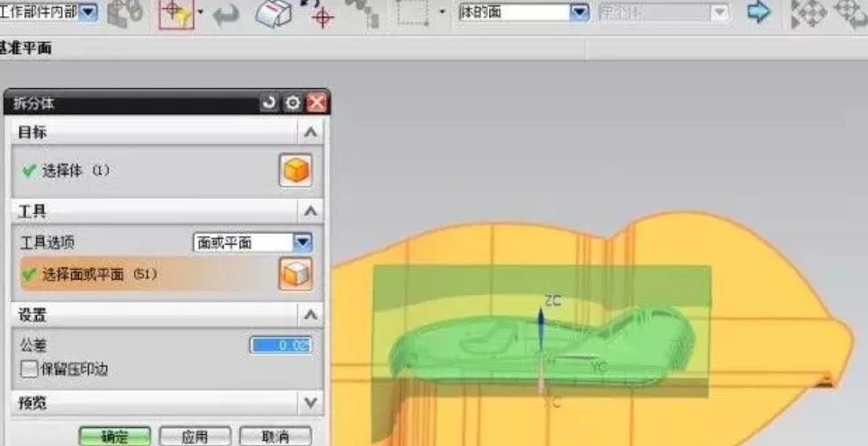This screenshot has width=868, height=446.
Task: Open the 工作部件内部 selection scope dropdown
Action: [89, 13]
